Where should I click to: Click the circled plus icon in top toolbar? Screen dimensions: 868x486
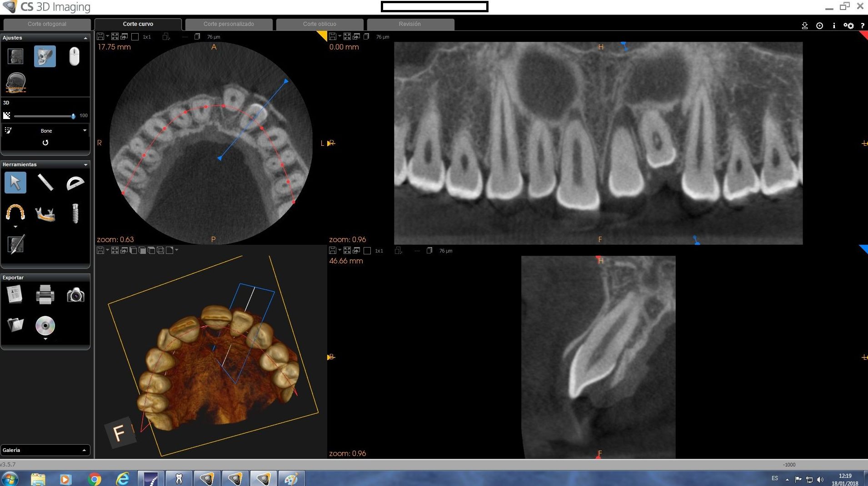point(819,26)
